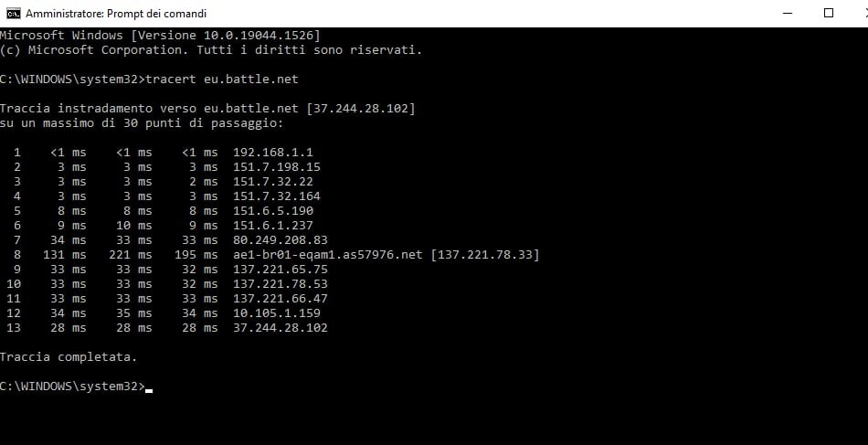Click the final hop address 37.244.28.102
The image size is (868, 445).
click(281, 328)
